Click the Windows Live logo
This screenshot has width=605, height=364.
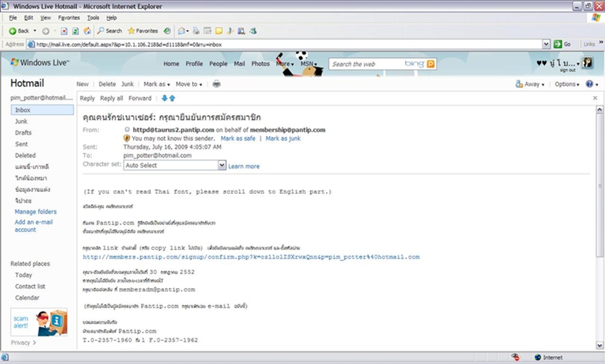[40, 63]
